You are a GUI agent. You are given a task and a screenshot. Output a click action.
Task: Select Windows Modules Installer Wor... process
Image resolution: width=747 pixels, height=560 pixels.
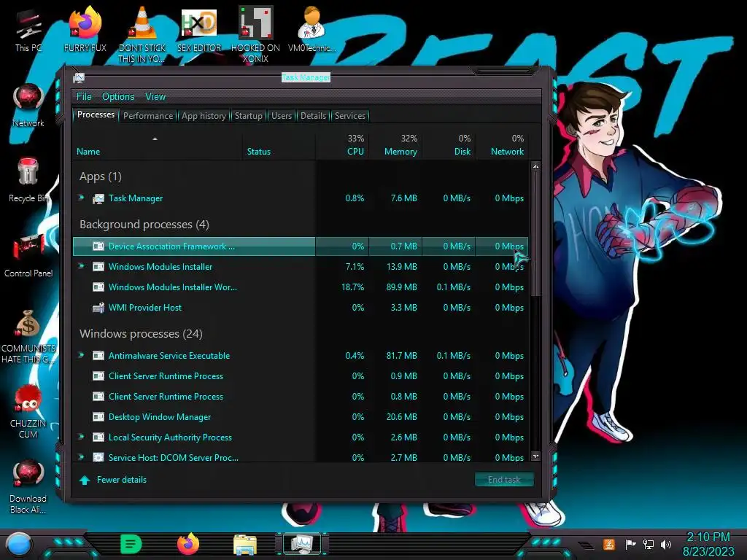pyautogui.click(x=301, y=287)
